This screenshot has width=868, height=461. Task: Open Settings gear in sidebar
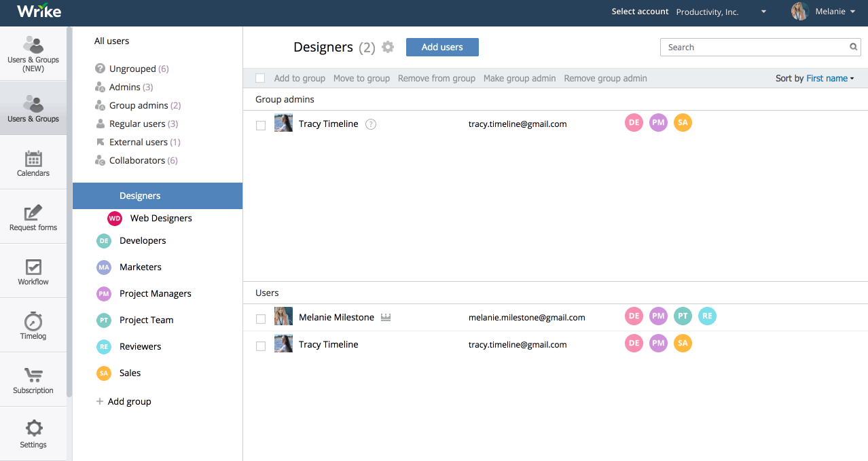[x=33, y=433]
